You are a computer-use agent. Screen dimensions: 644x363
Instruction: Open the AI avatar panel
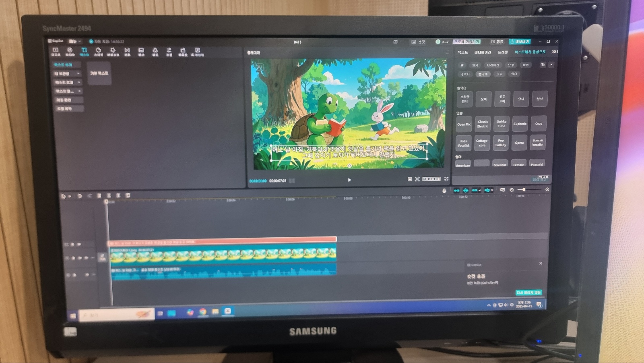tap(197, 52)
